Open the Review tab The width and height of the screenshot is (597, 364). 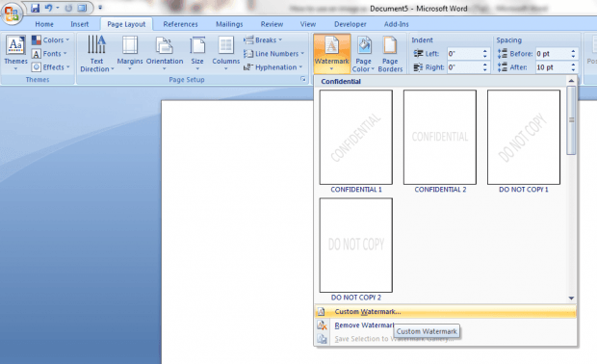272,24
